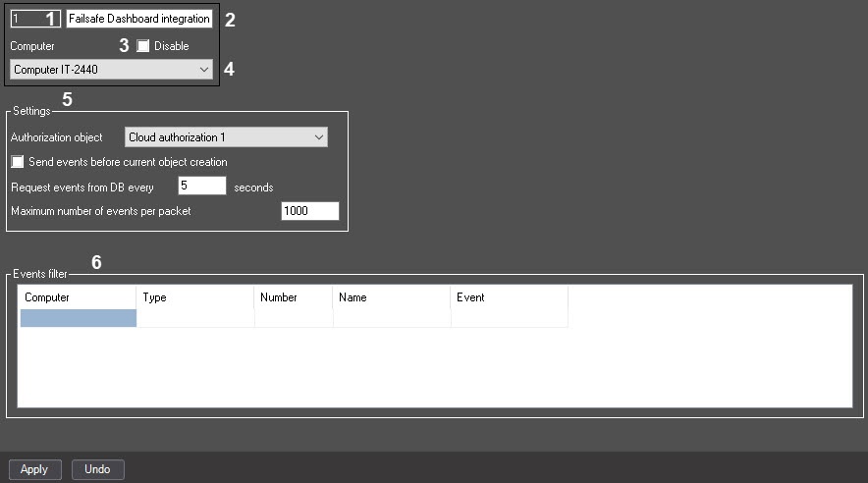Click the empty Type cell in first row
The image size is (868, 483).
(x=195, y=318)
